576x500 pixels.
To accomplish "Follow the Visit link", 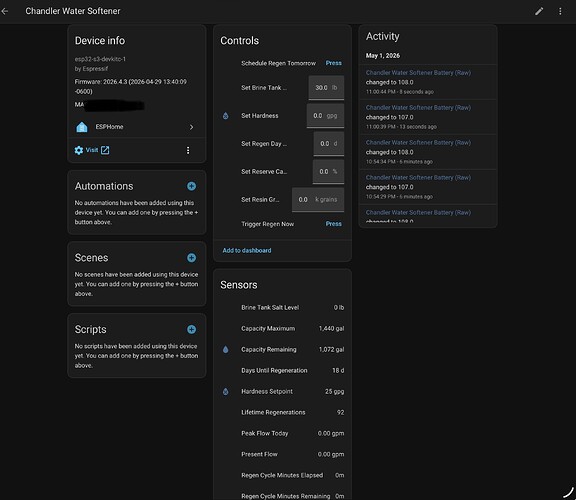I will [92, 150].
